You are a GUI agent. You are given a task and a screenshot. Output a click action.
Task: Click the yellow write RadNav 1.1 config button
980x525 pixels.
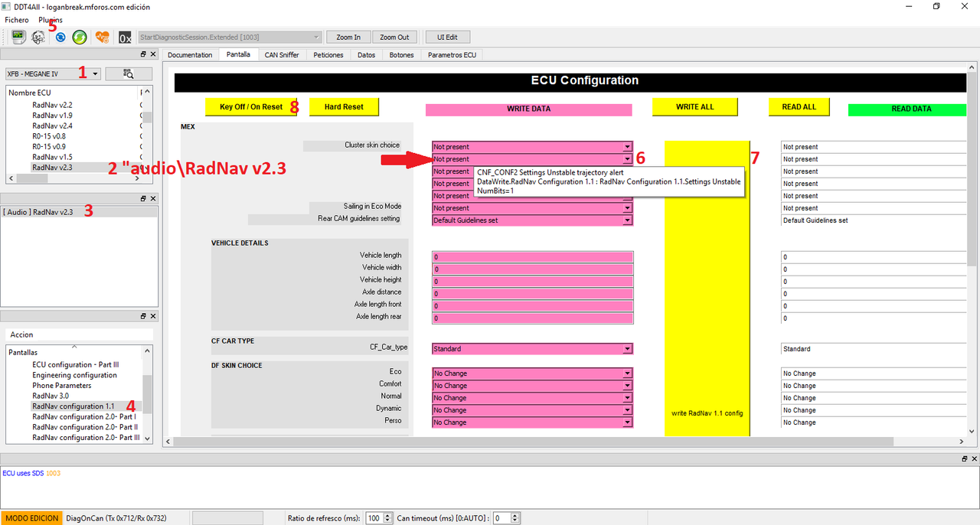coord(707,289)
